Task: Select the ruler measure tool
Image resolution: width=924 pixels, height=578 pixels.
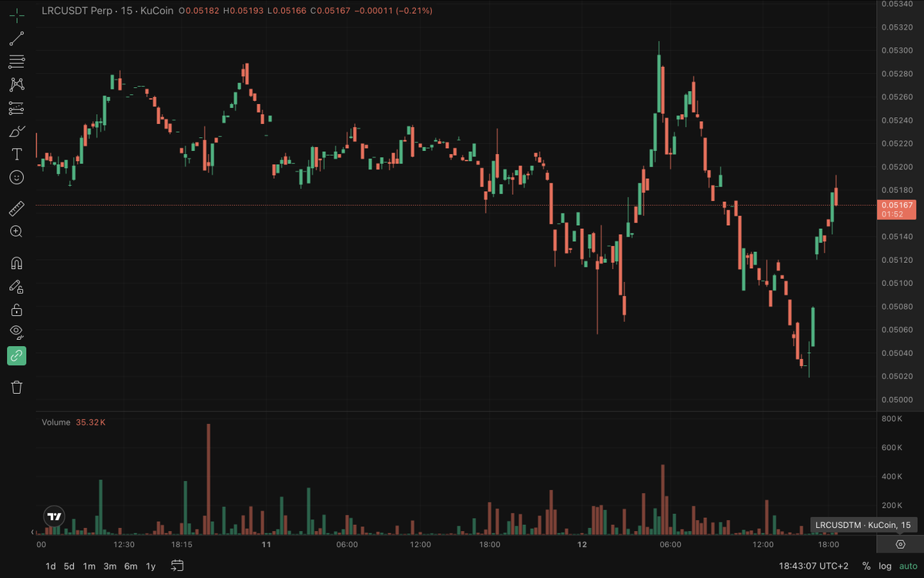Action: tap(16, 208)
